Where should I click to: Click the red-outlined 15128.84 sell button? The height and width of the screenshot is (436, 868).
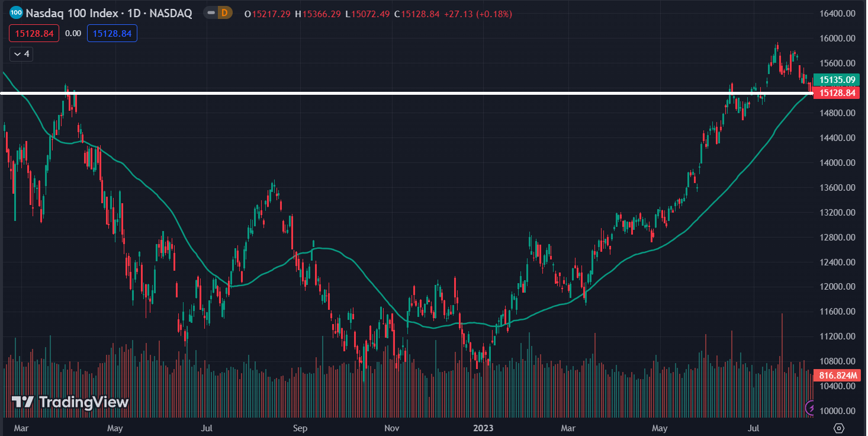coord(34,34)
